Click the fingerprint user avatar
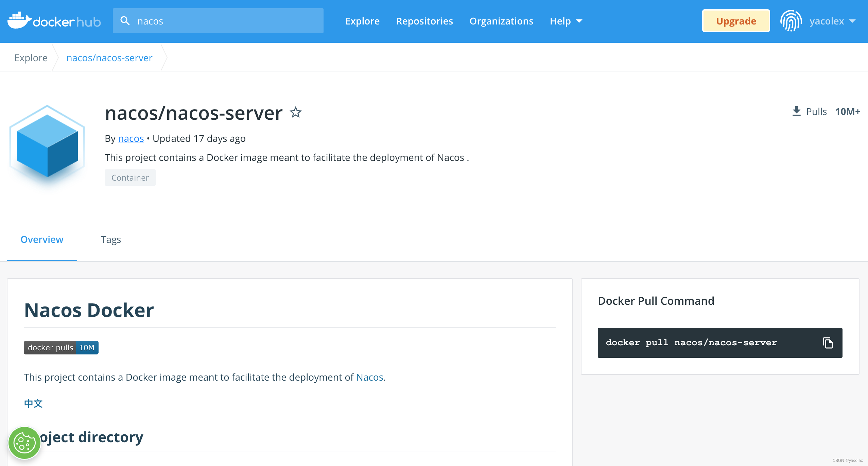Image resolution: width=868 pixels, height=466 pixels. pyautogui.click(x=791, y=21)
